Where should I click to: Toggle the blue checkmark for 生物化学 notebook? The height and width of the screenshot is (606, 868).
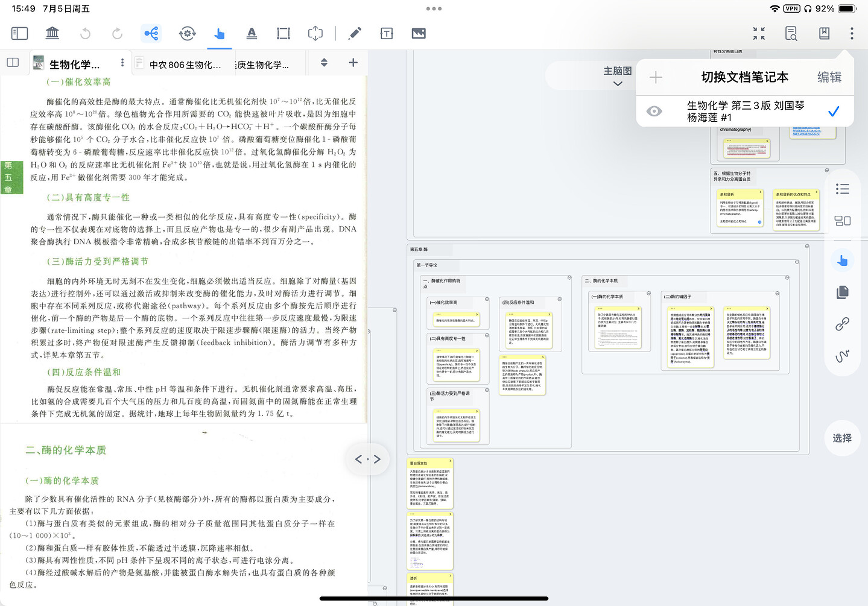tap(834, 112)
